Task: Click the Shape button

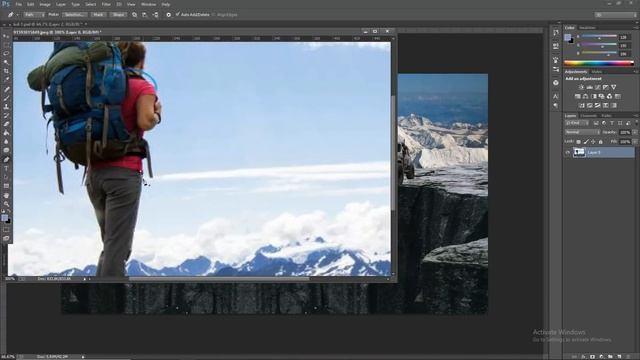Action: click(118, 15)
